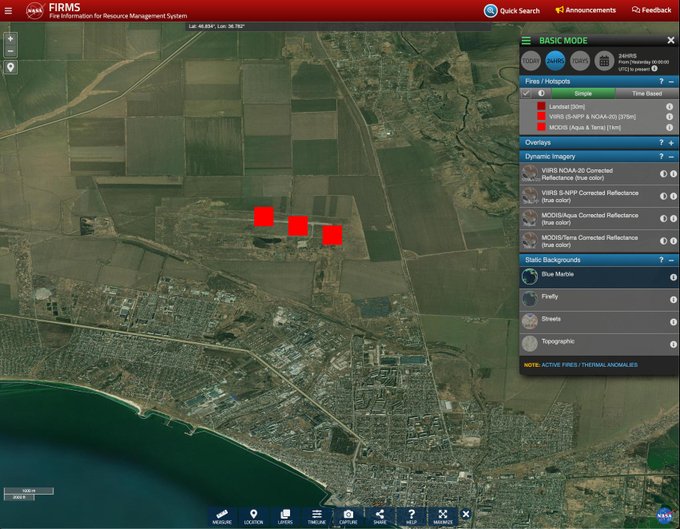Image resolution: width=680 pixels, height=529 pixels.
Task: Open the Timeline tool in bottom toolbar
Action: click(x=317, y=517)
